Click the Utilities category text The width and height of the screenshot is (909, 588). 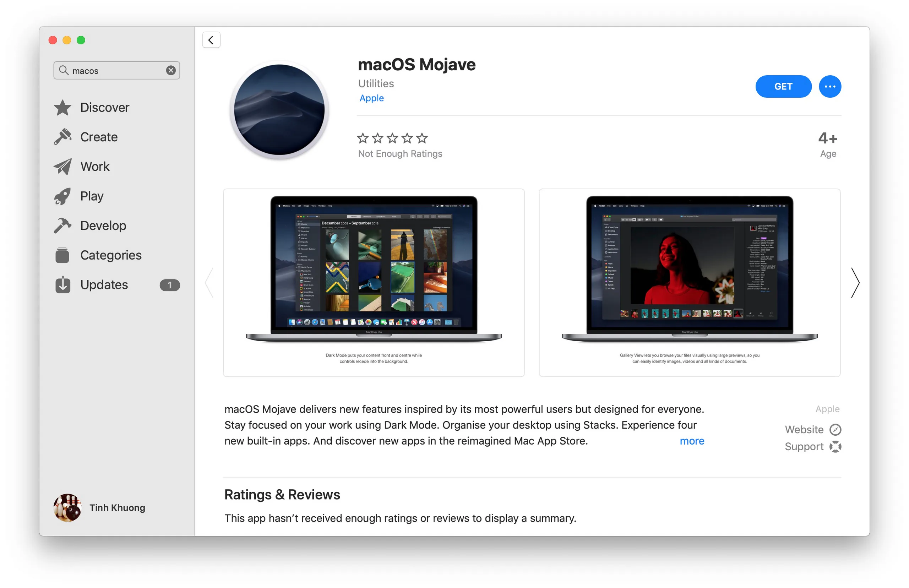coord(376,83)
